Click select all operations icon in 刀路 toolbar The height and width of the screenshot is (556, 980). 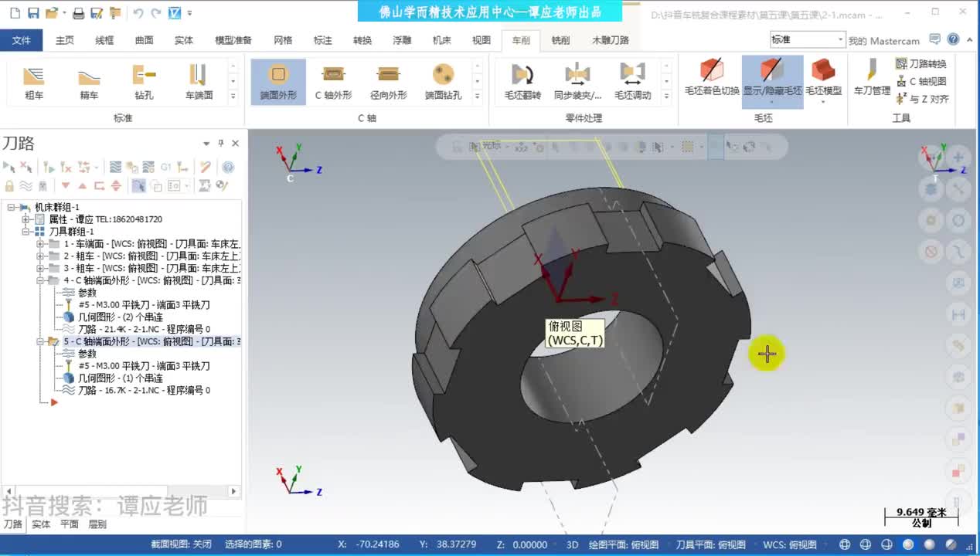[9, 167]
